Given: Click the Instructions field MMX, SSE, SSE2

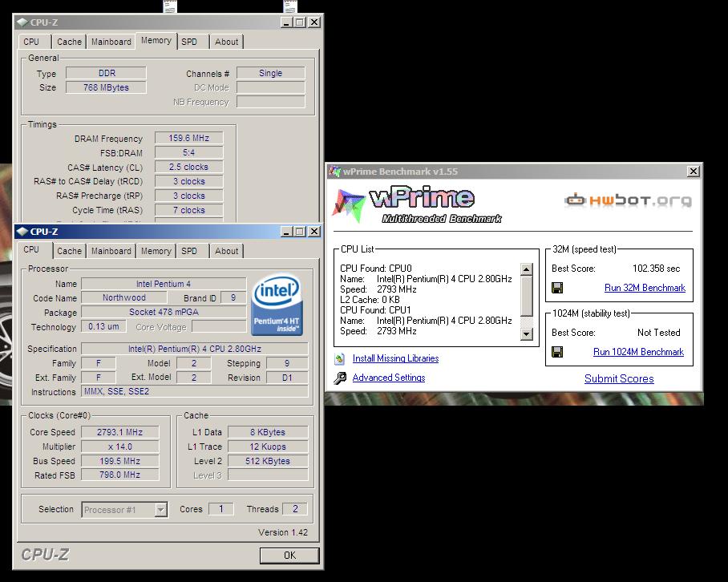Looking at the screenshot, I should tap(194, 391).
